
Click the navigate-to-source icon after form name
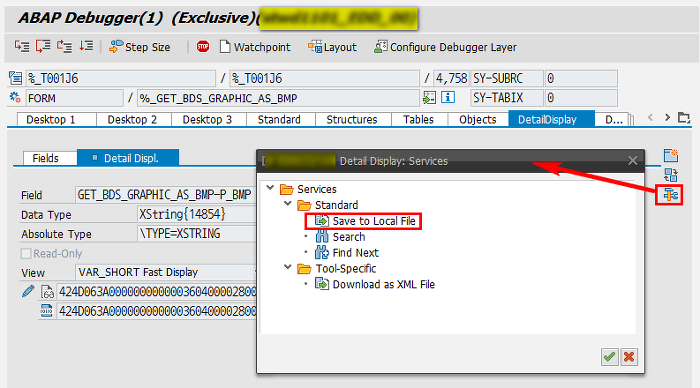click(x=429, y=97)
